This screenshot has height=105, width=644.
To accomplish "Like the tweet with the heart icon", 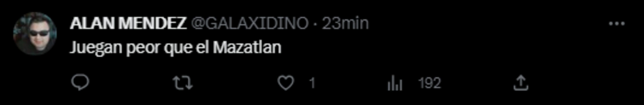I will [x=286, y=83].
